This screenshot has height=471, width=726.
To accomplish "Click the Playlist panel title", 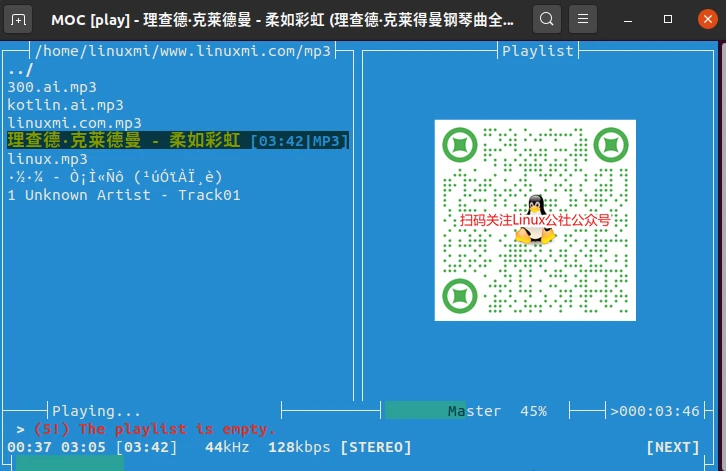I will point(538,51).
